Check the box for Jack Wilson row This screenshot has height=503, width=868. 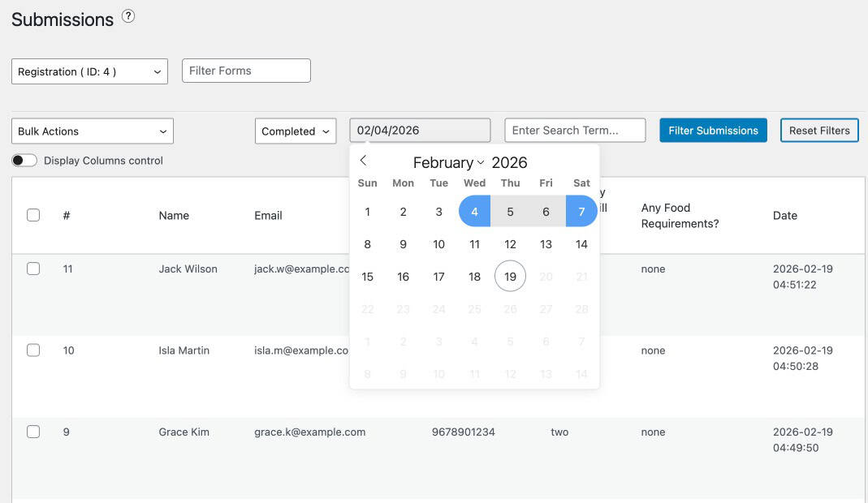(33, 269)
